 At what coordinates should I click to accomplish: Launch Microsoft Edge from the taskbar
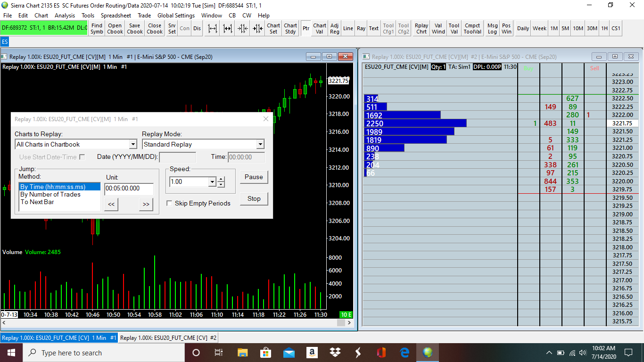pos(405,353)
